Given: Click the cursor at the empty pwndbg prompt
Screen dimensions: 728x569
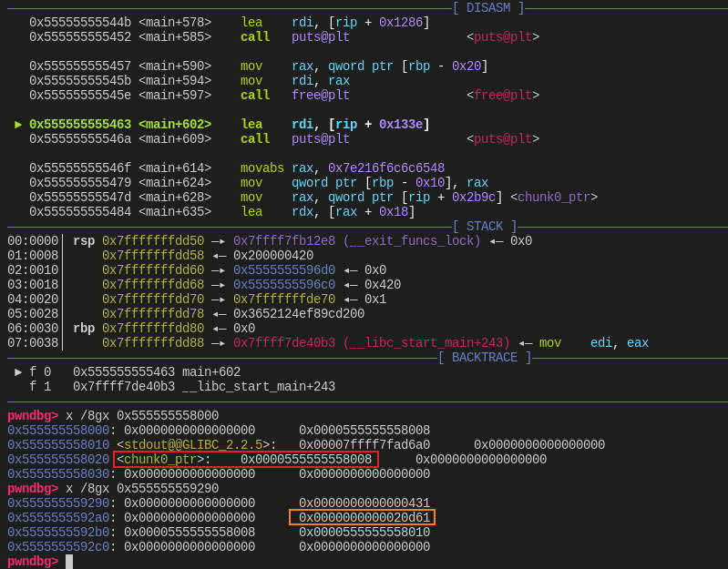Looking at the screenshot, I should click(68, 562).
